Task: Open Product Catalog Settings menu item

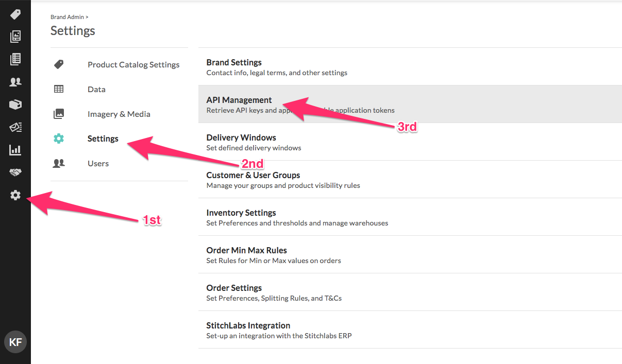Action: 133,64
